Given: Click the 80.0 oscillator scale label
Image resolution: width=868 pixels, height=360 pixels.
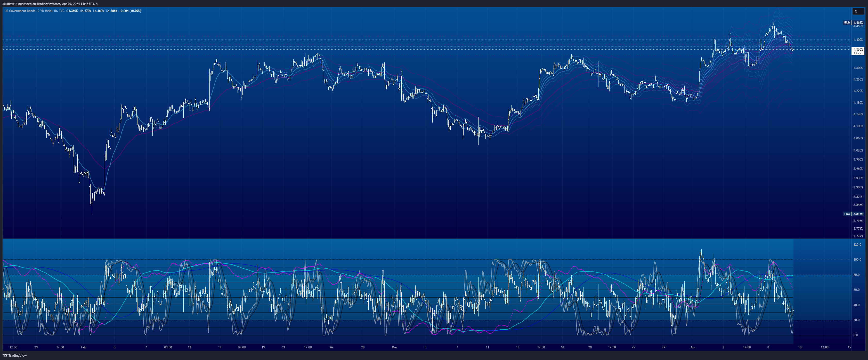Looking at the screenshot, I should pyautogui.click(x=856, y=275).
